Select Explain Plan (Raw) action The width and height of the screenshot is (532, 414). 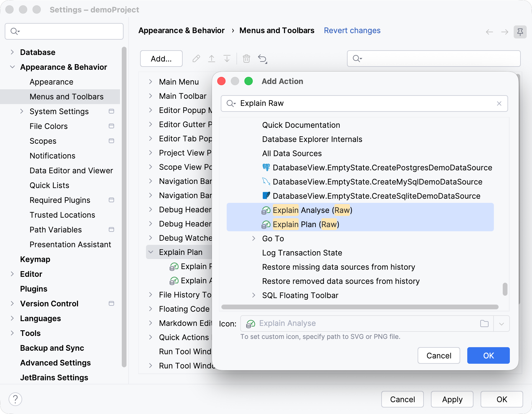pyautogui.click(x=360, y=224)
